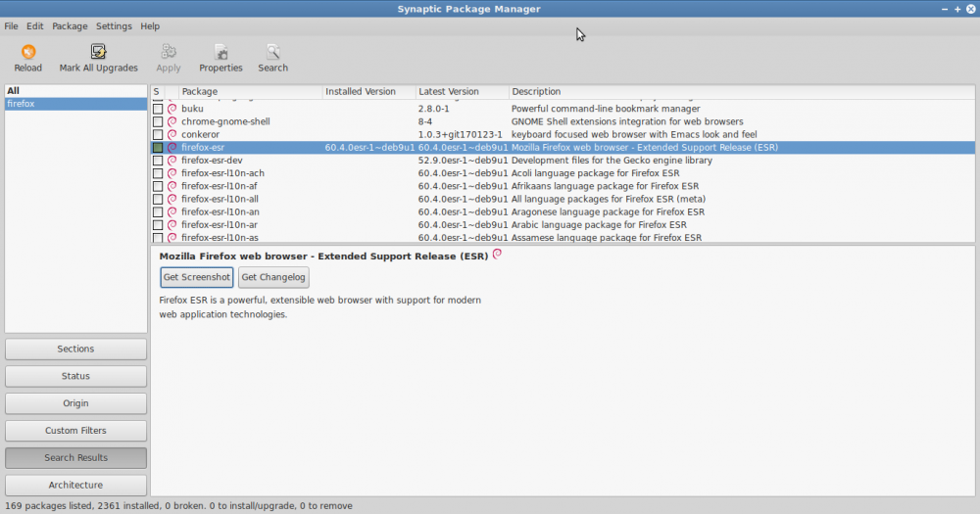Click the Arabic language package description
980x514 pixels.
(x=599, y=225)
